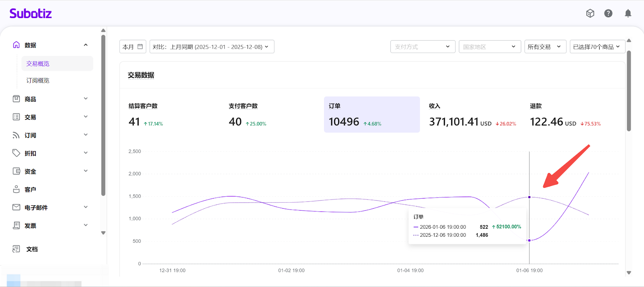Screen dimensions: 644x287
Task: Open 交易概览 page
Action: pos(38,64)
